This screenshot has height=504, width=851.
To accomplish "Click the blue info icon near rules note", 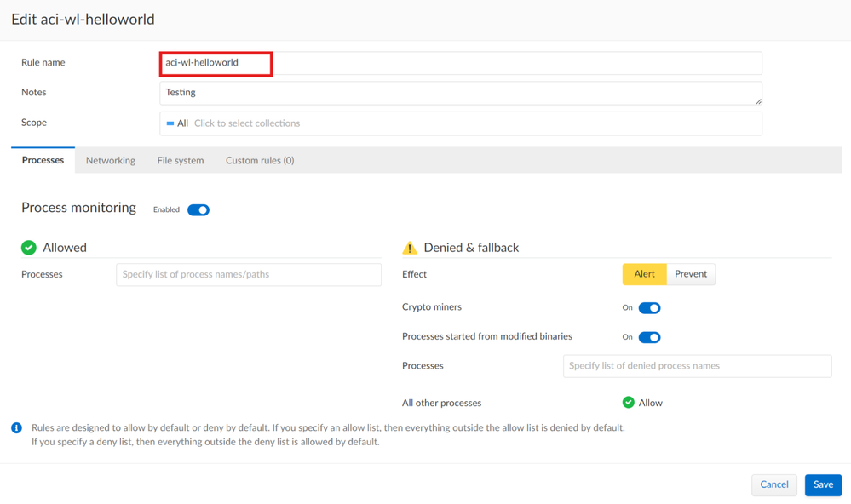I will (16, 427).
